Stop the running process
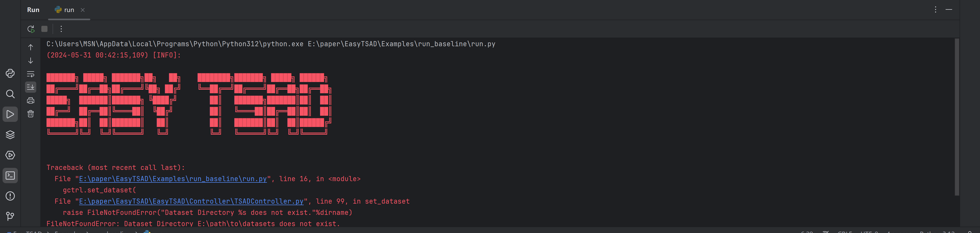This screenshot has width=980, height=233. coord(44,29)
